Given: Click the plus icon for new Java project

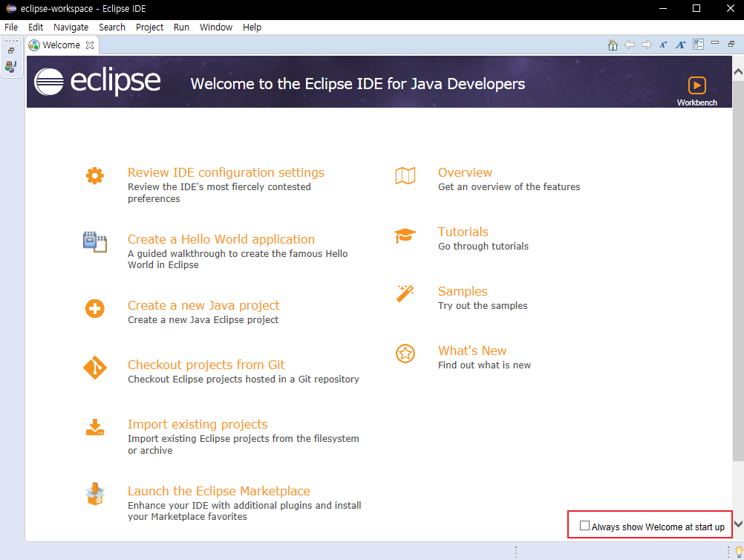Looking at the screenshot, I should pos(94,308).
